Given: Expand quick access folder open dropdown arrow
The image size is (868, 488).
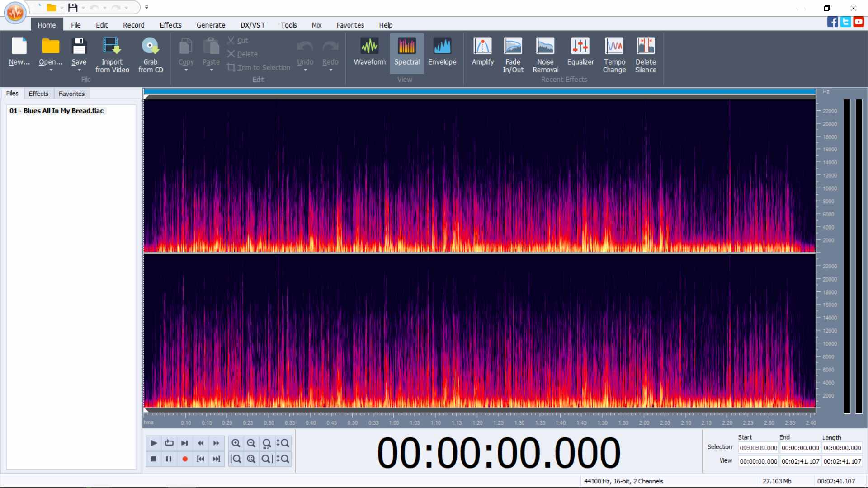Looking at the screenshot, I should pyautogui.click(x=62, y=8).
